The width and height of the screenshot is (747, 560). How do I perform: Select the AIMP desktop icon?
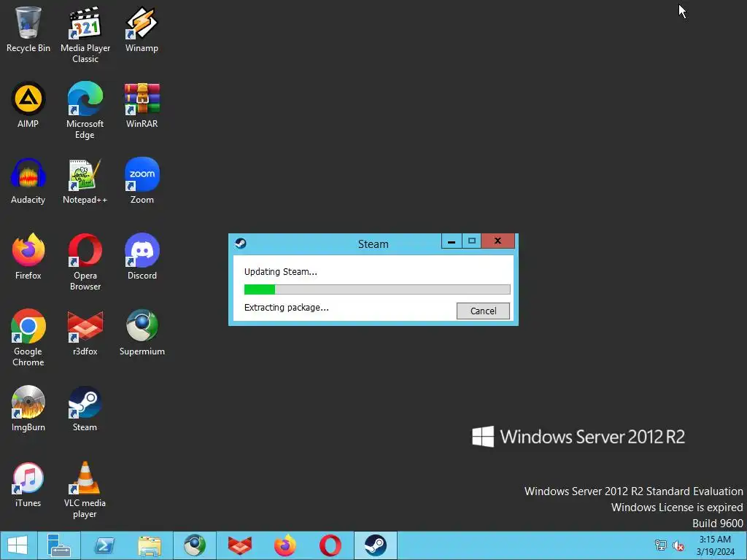pos(28,105)
